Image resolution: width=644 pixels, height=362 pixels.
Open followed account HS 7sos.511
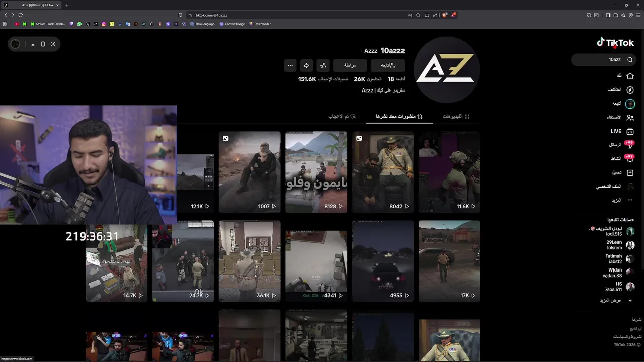(x=619, y=287)
